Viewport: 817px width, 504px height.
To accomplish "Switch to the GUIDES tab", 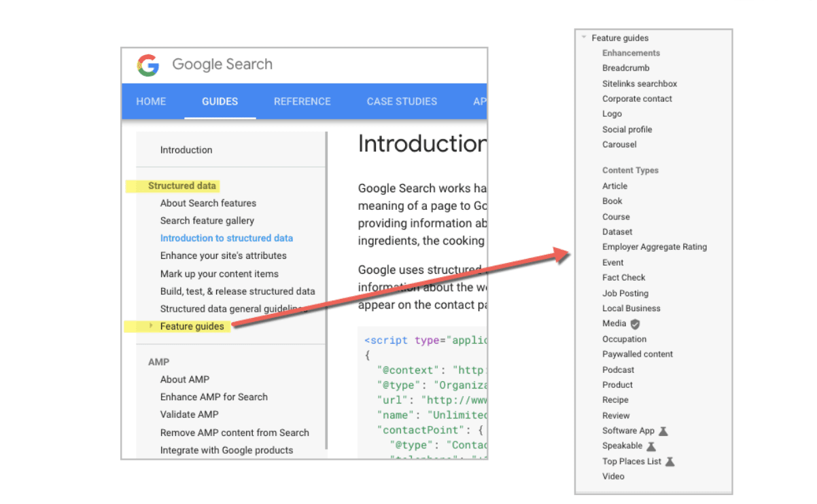I will tap(220, 101).
